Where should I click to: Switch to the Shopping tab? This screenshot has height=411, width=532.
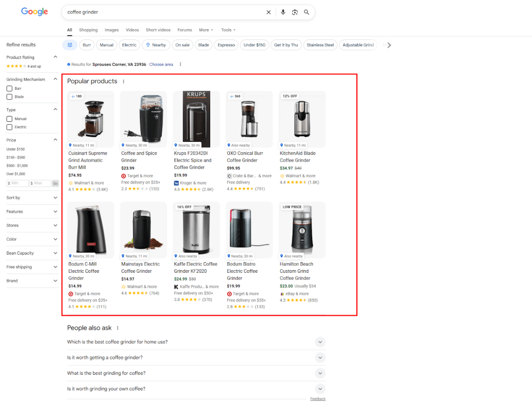click(x=88, y=30)
